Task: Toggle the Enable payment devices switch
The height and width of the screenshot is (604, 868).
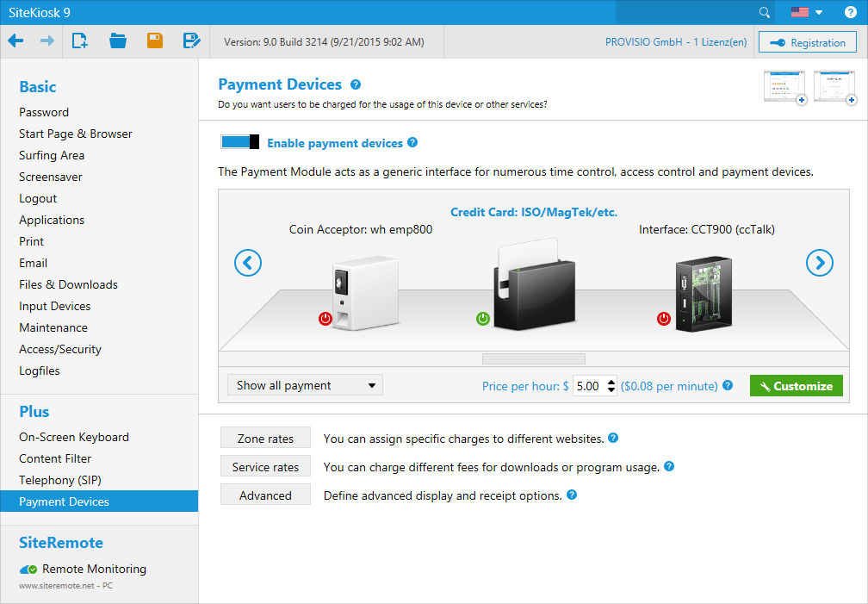Action: tap(239, 142)
